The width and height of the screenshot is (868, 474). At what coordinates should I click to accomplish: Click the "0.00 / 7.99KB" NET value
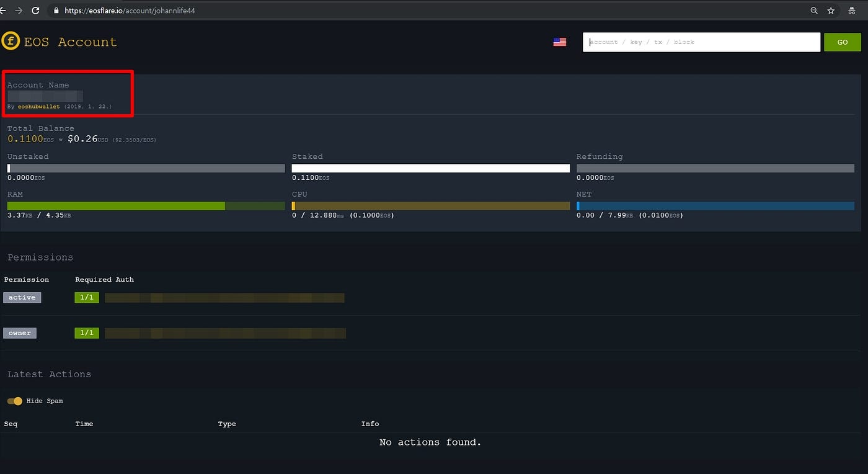(604, 215)
